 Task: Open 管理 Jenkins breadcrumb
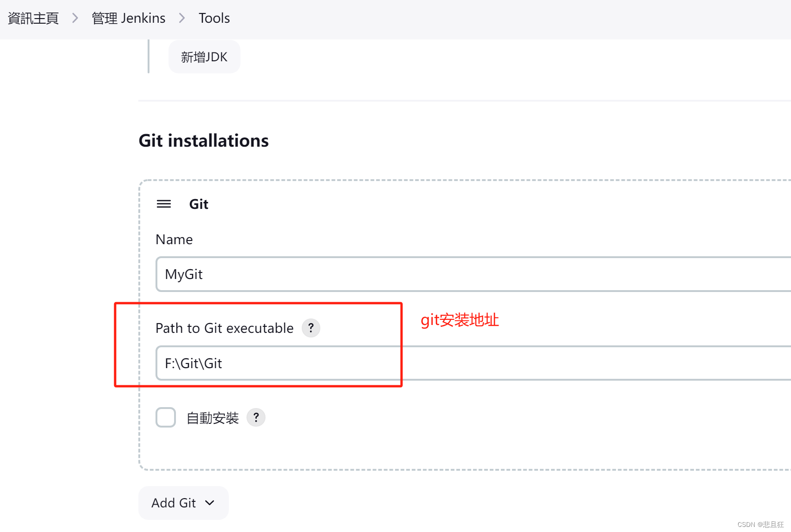[129, 18]
